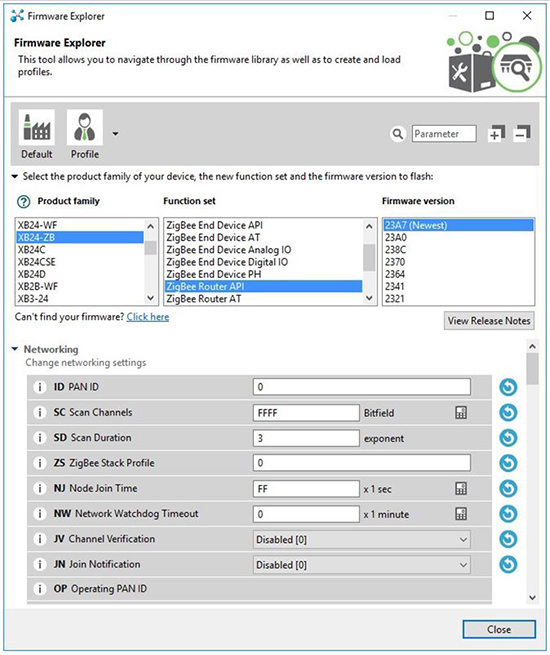Viewport: 550px width, 655px height.
Task: Load the Default firmware settings icon
Action: pyautogui.click(x=37, y=127)
